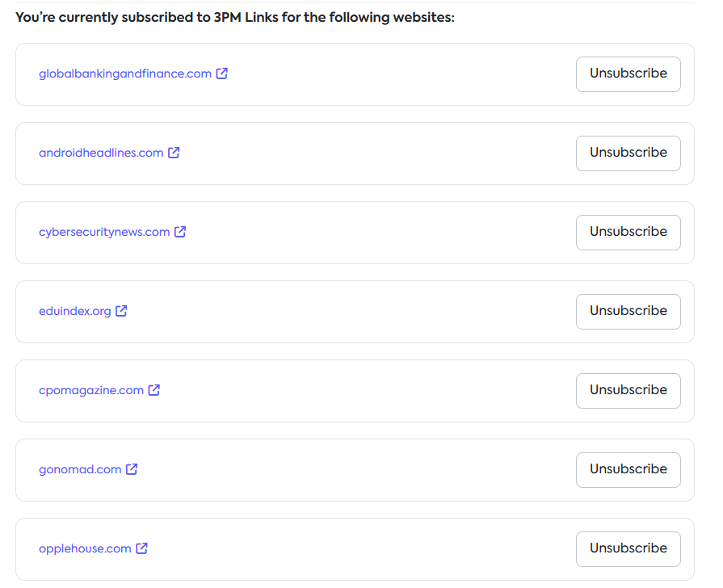Unsubscribe from globalbankingandfinance.com
The width and height of the screenshot is (723, 588).
628,73
